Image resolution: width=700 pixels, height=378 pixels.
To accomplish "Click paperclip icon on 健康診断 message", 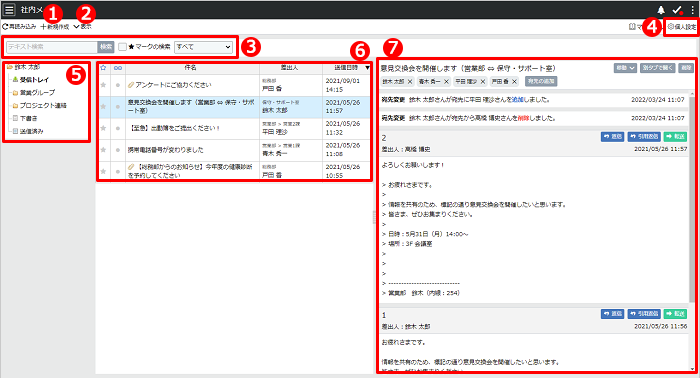I will 131,166.
